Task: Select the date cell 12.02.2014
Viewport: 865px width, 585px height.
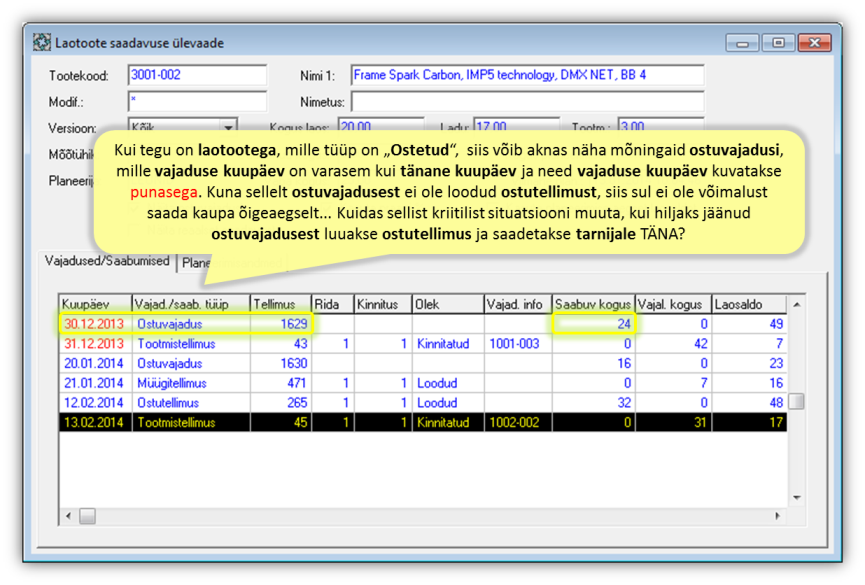Action: [x=94, y=403]
